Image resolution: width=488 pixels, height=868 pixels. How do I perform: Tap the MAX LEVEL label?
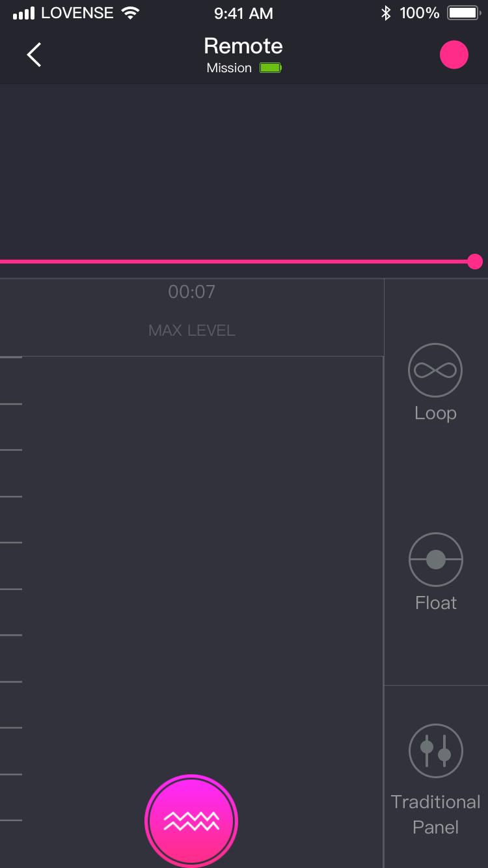coord(191,331)
